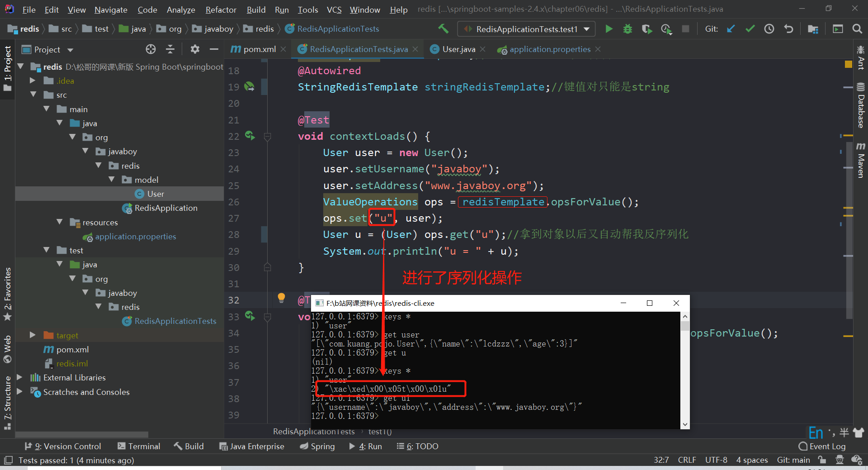Collapse the resources folder
Viewport: 868px width, 470px height.
pyautogui.click(x=59, y=222)
